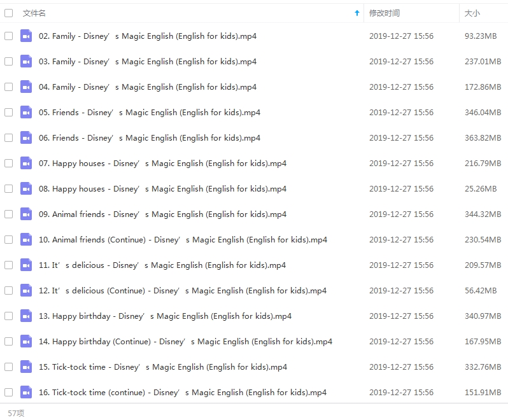The width and height of the screenshot is (508, 420).
Task: Click video icon for 16. Tick-tock time (continue)
Action: [x=26, y=393]
